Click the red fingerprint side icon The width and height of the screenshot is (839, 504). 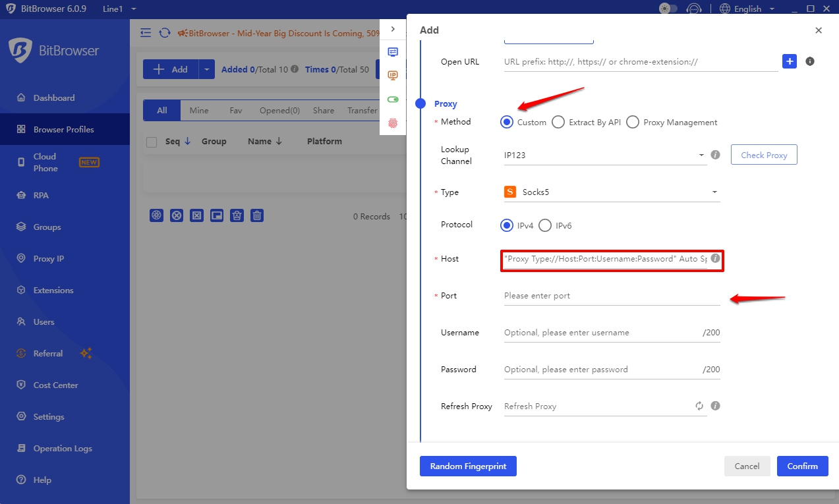tap(393, 123)
